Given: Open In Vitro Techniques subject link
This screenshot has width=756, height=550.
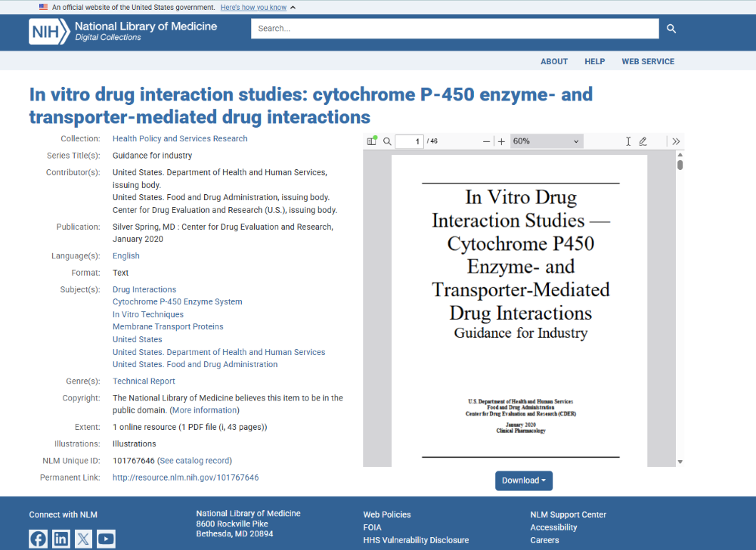Looking at the screenshot, I should point(148,314).
